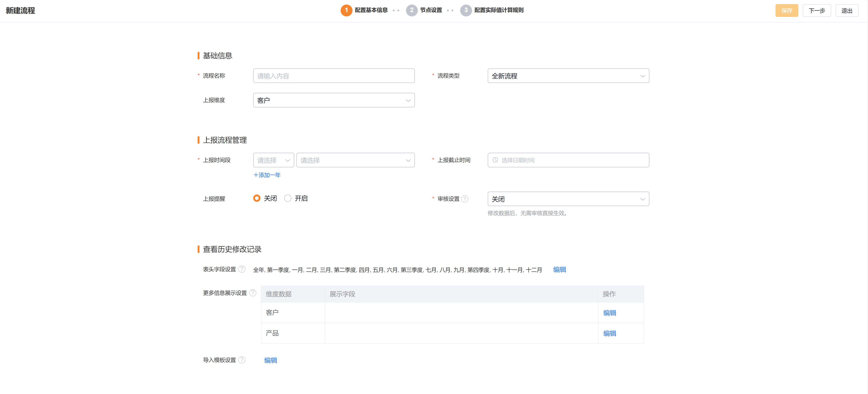Open 审核设置 dropdown showing 关闭

click(x=568, y=199)
